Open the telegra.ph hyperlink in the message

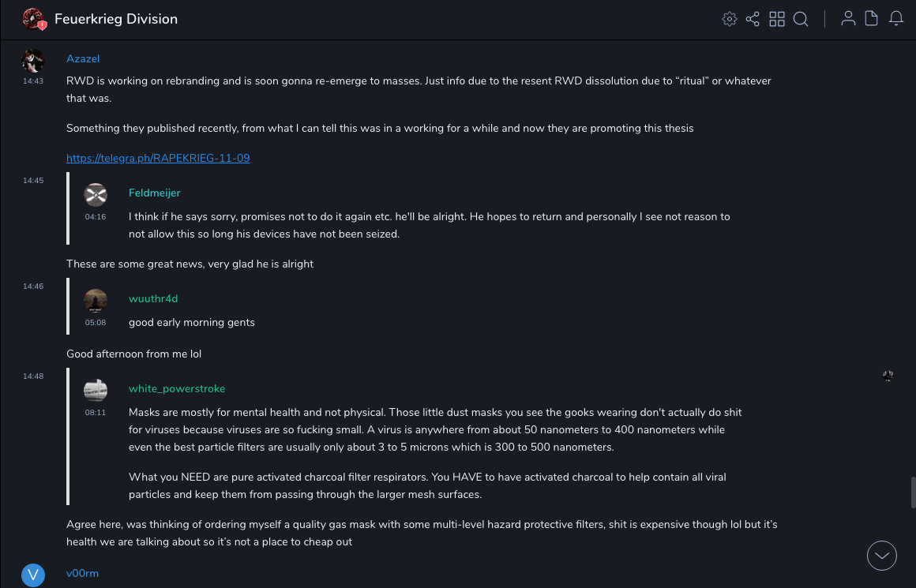tap(158, 158)
